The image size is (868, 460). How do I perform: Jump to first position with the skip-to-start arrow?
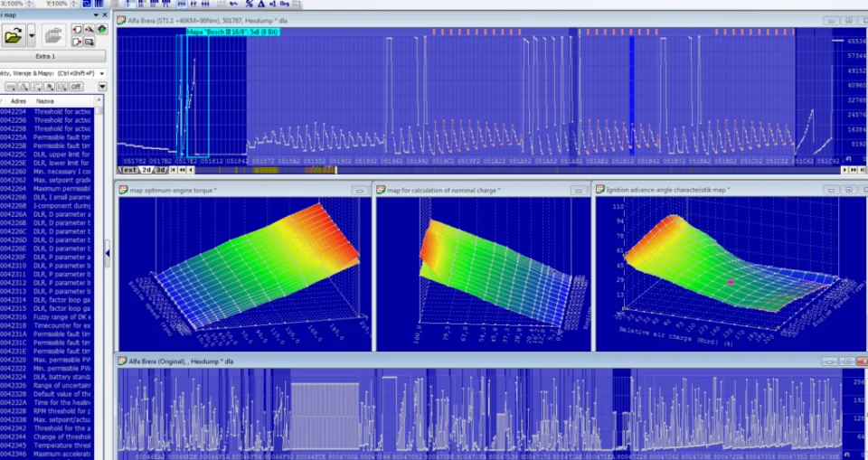coord(174,170)
